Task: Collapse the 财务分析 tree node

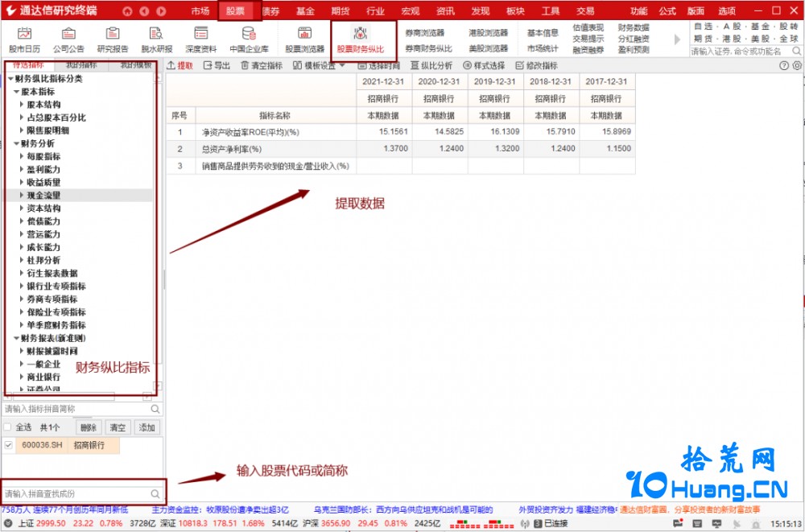Action: 16,143
